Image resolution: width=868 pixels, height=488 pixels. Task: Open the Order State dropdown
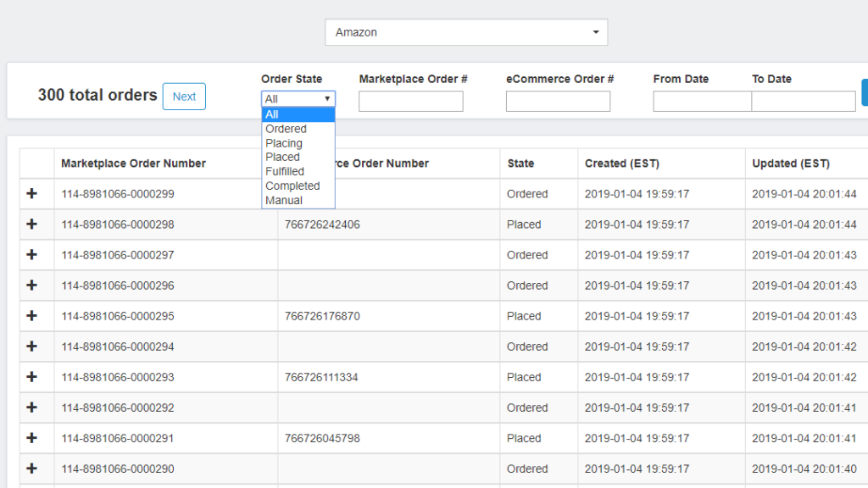click(x=298, y=99)
